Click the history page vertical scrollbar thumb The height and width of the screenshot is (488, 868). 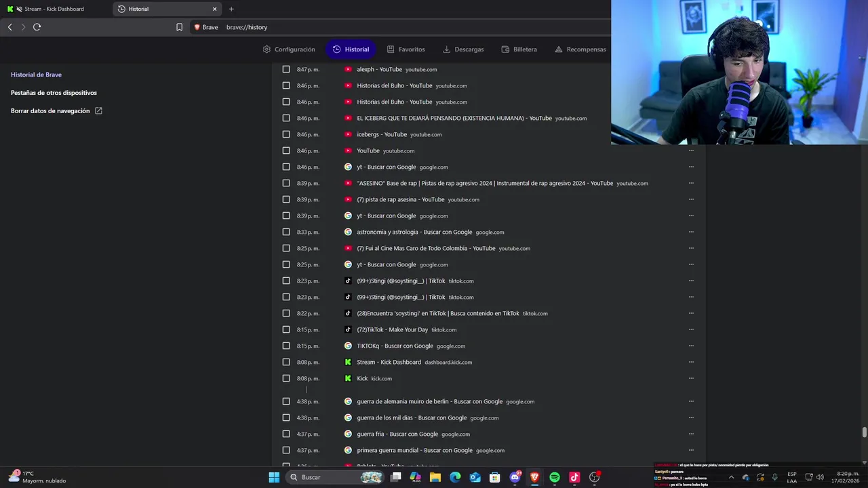tap(864, 432)
